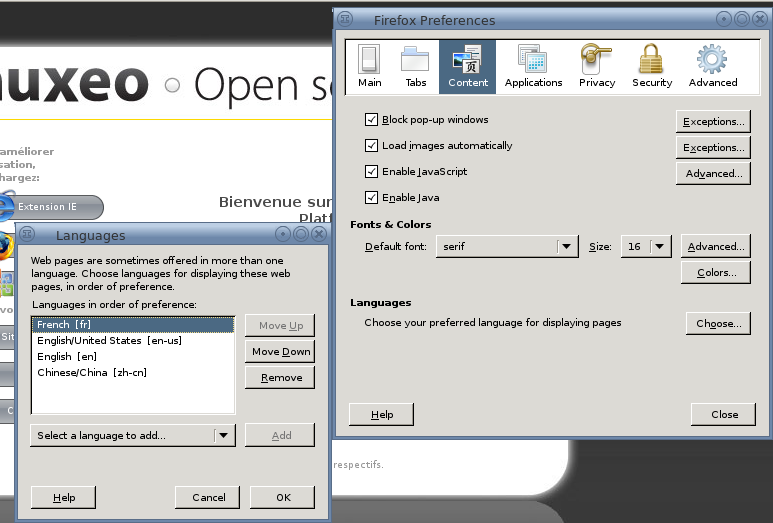Expand the Default font serif dropdown
Viewport: 773px width, 523px height.
(x=507, y=246)
